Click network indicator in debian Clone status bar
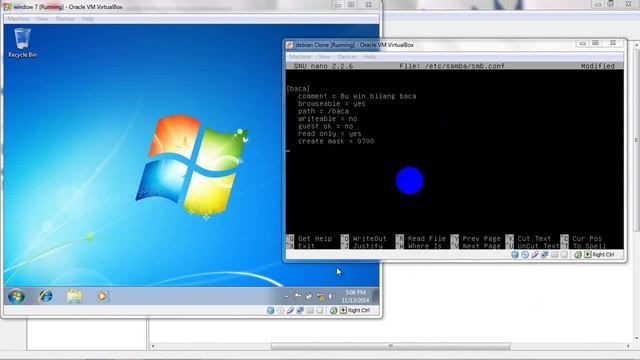The width and height of the screenshot is (640, 360). coord(544,255)
